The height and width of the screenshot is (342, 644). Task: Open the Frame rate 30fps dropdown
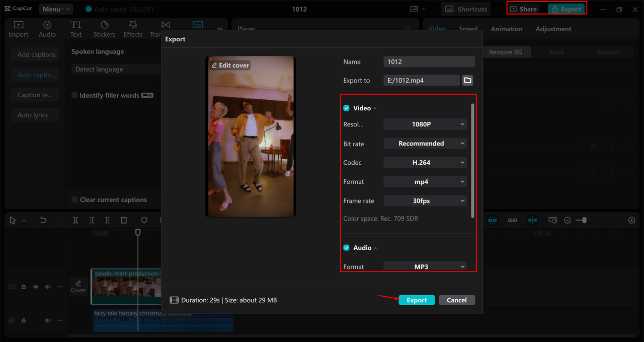click(x=425, y=201)
